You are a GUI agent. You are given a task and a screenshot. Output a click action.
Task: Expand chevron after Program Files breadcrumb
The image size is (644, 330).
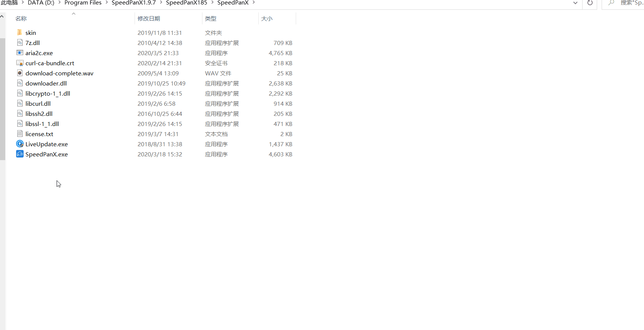[106, 2]
